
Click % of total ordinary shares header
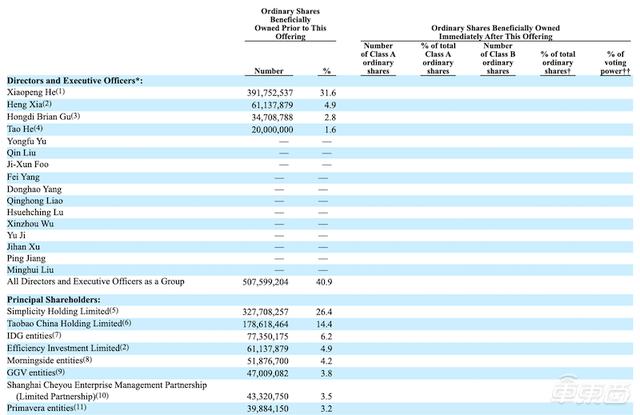558,62
